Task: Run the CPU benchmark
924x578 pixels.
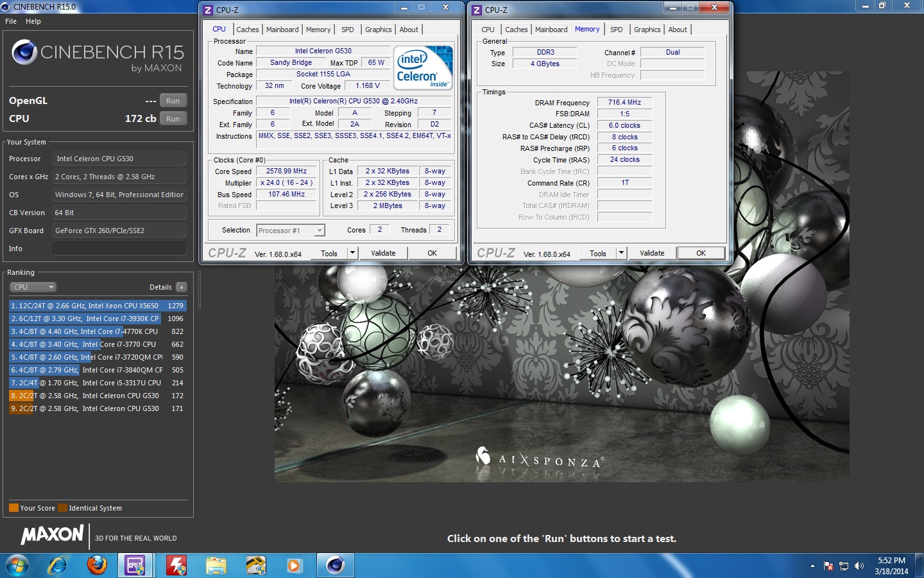Action: tap(173, 119)
